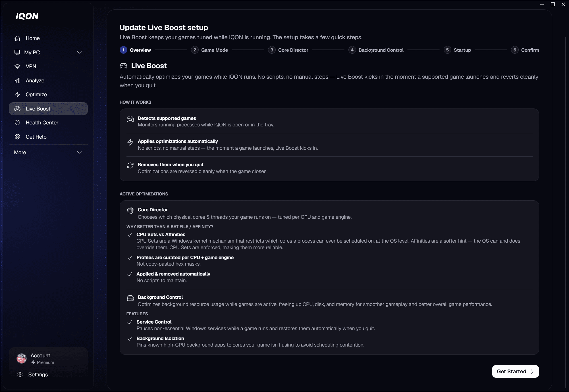
Task: Click the 'Applies optimizations automatically' title
Action: pyautogui.click(x=178, y=141)
